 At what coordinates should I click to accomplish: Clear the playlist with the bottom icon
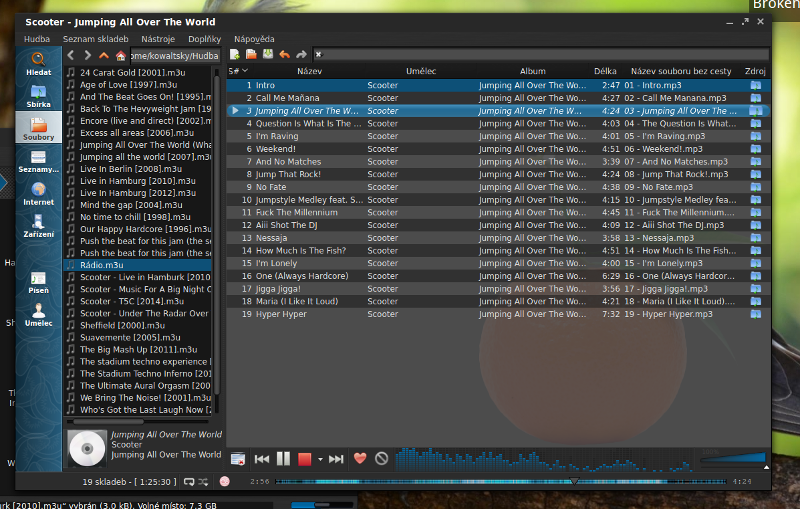tap(238, 459)
